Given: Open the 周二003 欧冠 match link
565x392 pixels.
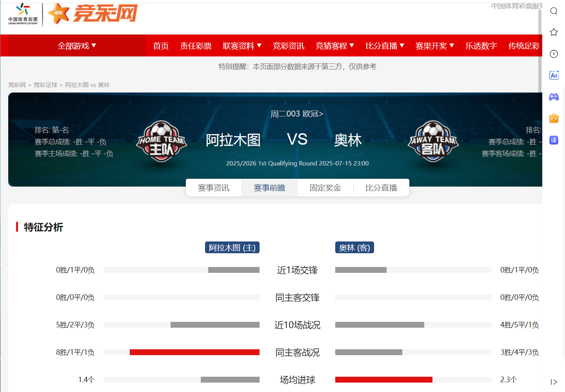Looking at the screenshot, I should (x=297, y=114).
